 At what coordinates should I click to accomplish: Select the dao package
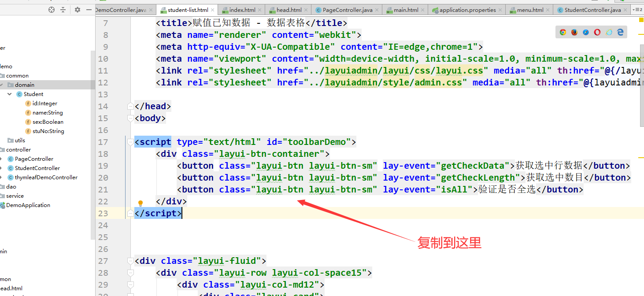[x=11, y=187]
